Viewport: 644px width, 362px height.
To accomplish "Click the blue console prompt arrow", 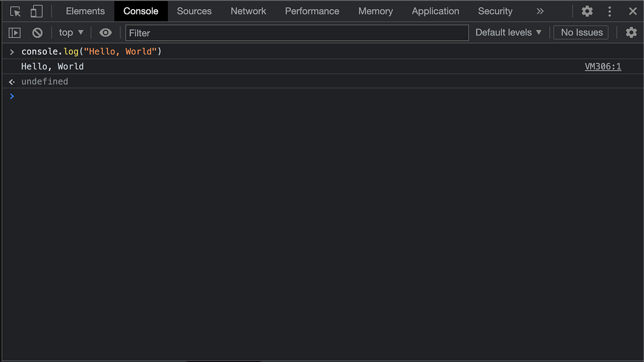I will pos(11,96).
